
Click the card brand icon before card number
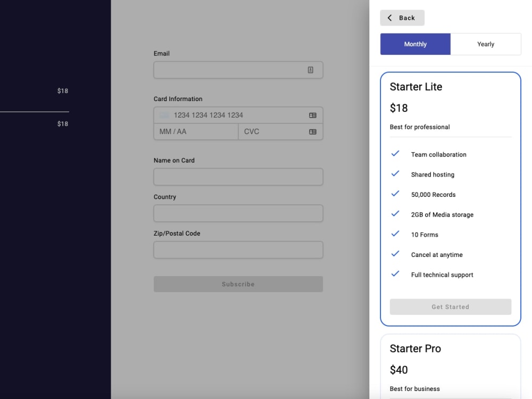coord(164,115)
